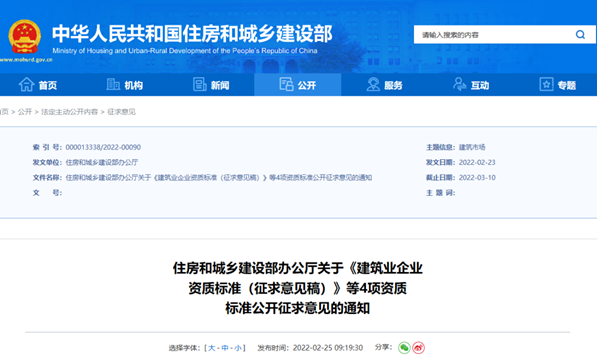Select small font size 小
The image size is (597, 360).
pyautogui.click(x=238, y=348)
